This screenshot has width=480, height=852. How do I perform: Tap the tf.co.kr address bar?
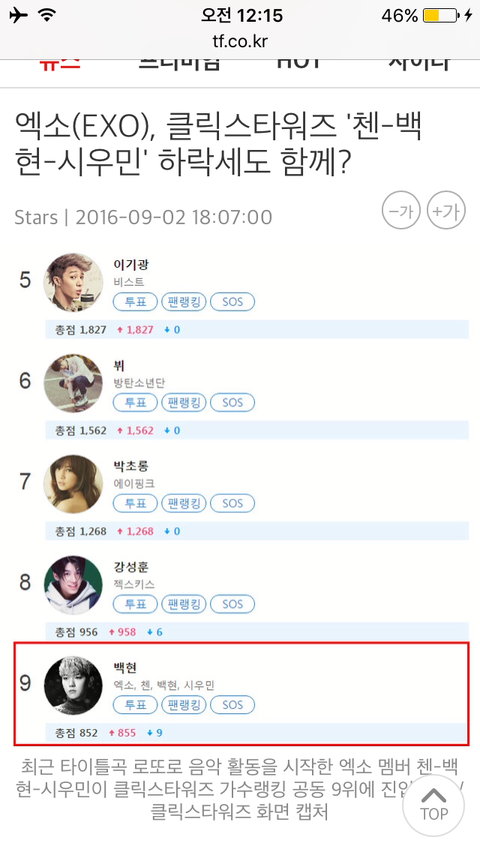240,41
